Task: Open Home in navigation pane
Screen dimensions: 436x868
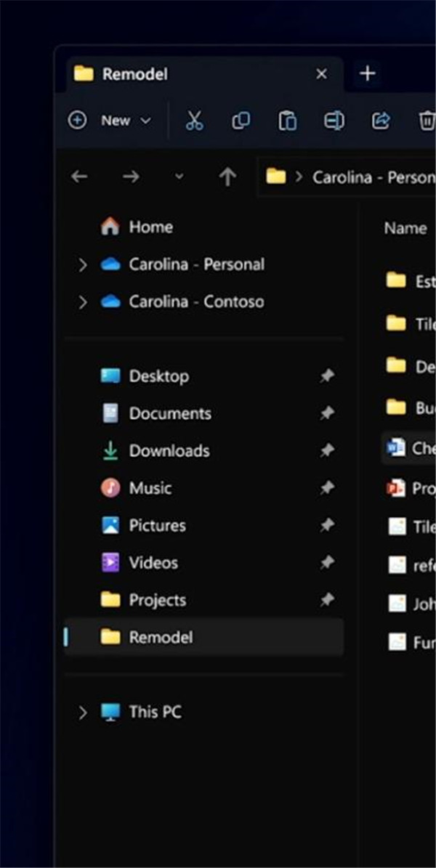Action: pyautogui.click(x=150, y=227)
